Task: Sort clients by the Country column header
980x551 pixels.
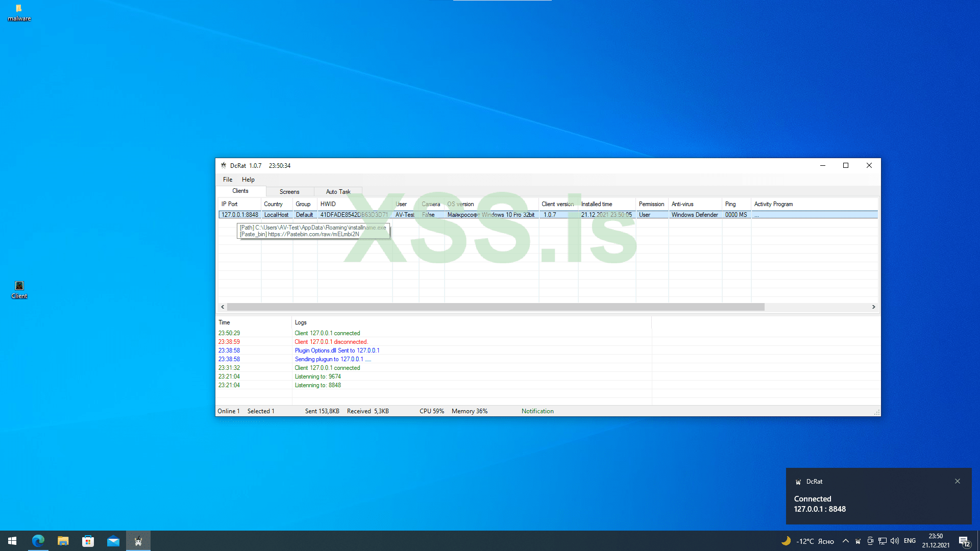Action: (x=274, y=204)
